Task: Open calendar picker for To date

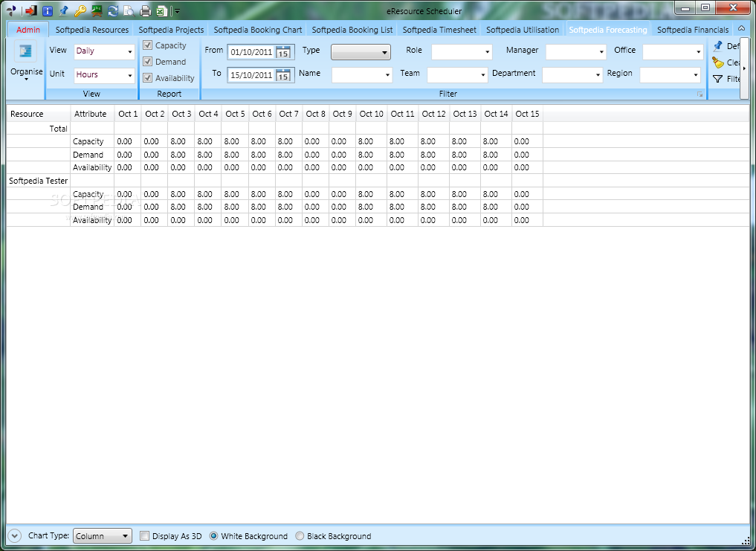Action: (x=283, y=75)
